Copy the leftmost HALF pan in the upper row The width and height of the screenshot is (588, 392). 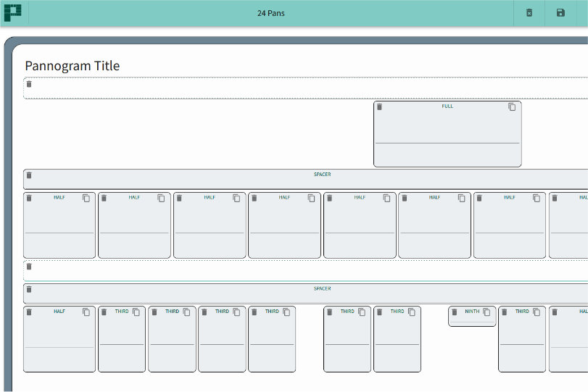click(x=86, y=198)
